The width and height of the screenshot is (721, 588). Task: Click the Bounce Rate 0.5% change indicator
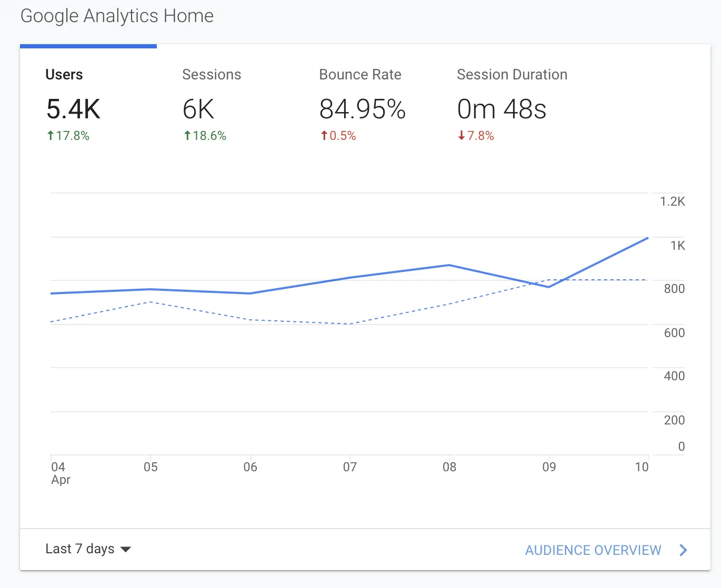click(x=338, y=136)
